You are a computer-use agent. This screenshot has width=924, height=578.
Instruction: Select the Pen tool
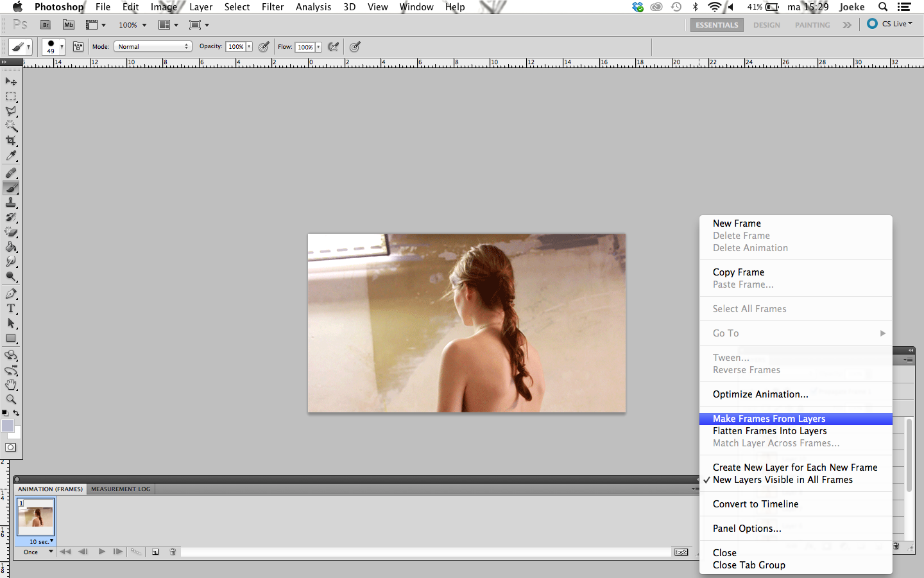coord(11,293)
